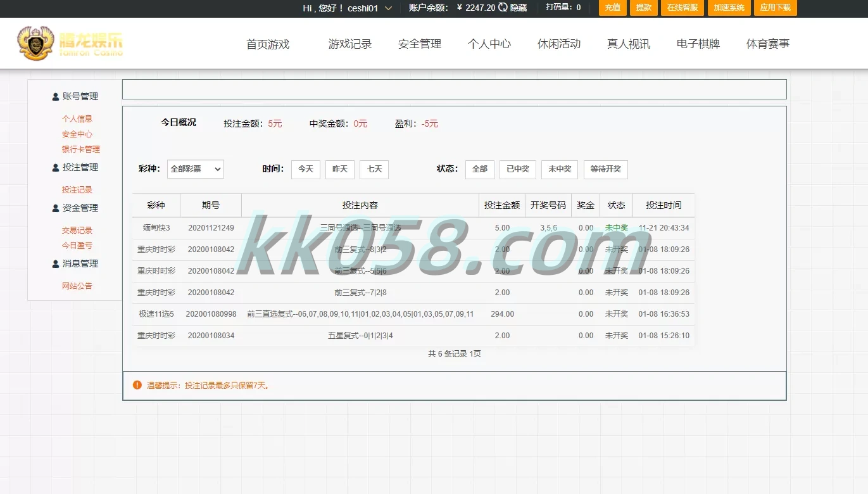The height and width of the screenshot is (494, 868).
Task: Open 在线客服 online support
Action: pyautogui.click(x=682, y=8)
